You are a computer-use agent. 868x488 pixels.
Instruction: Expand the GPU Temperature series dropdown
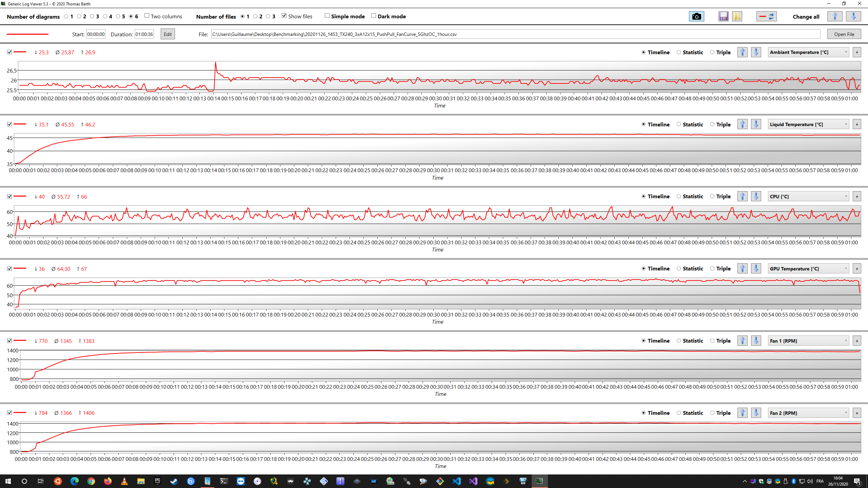808,269
